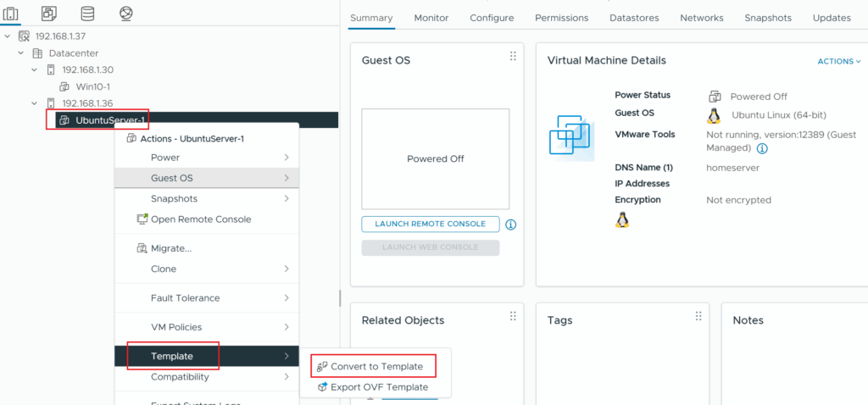The image size is (868, 405).
Task: Open the Networks tab
Action: click(701, 18)
